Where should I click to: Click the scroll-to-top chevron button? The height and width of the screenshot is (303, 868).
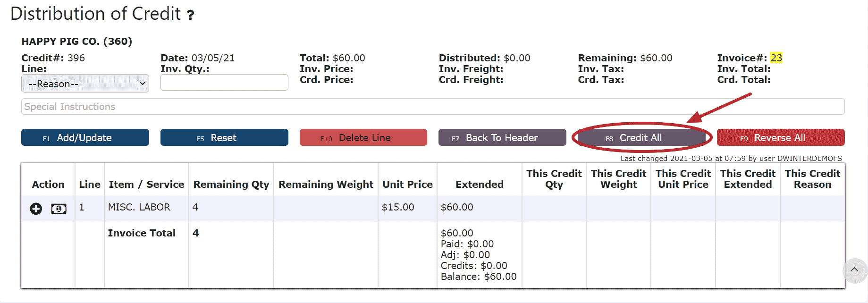(x=854, y=270)
